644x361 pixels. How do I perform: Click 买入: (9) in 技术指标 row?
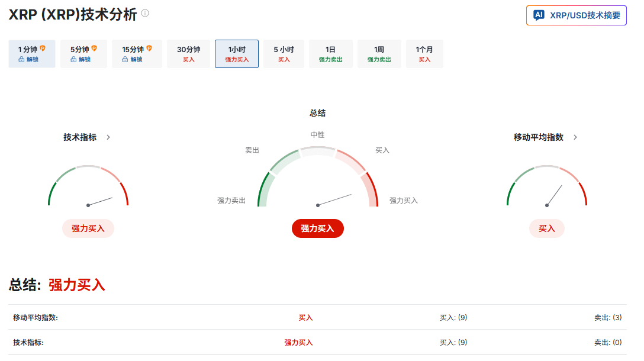pyautogui.click(x=453, y=343)
